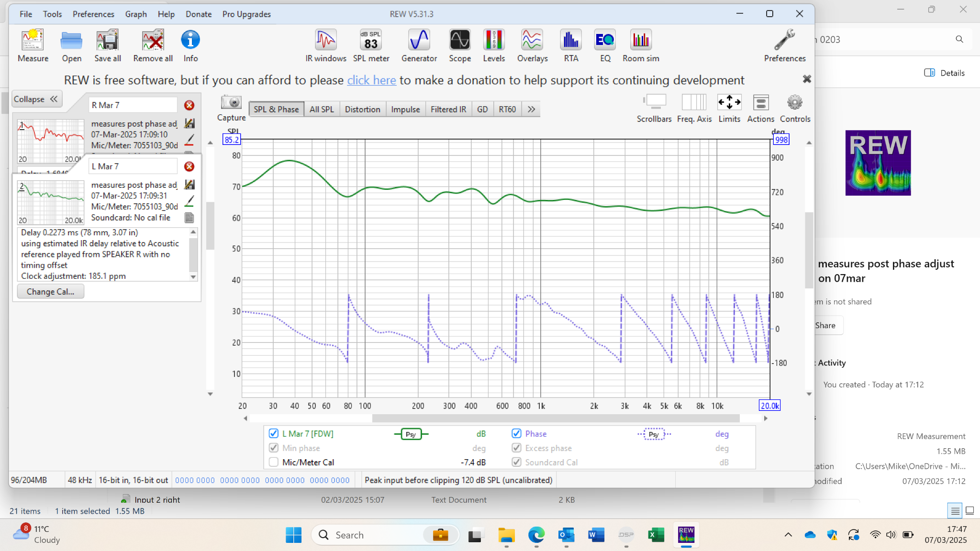Show hidden tray icons chevron

click(788, 535)
